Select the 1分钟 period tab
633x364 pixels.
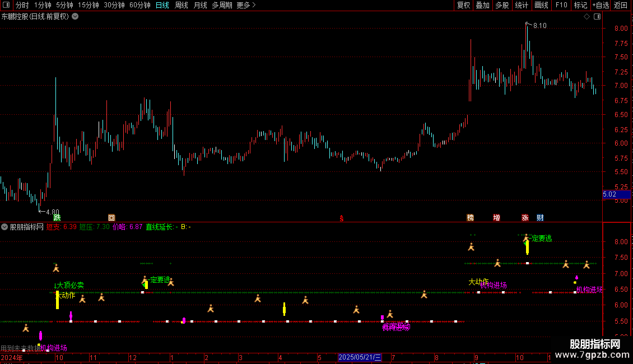(43, 5)
